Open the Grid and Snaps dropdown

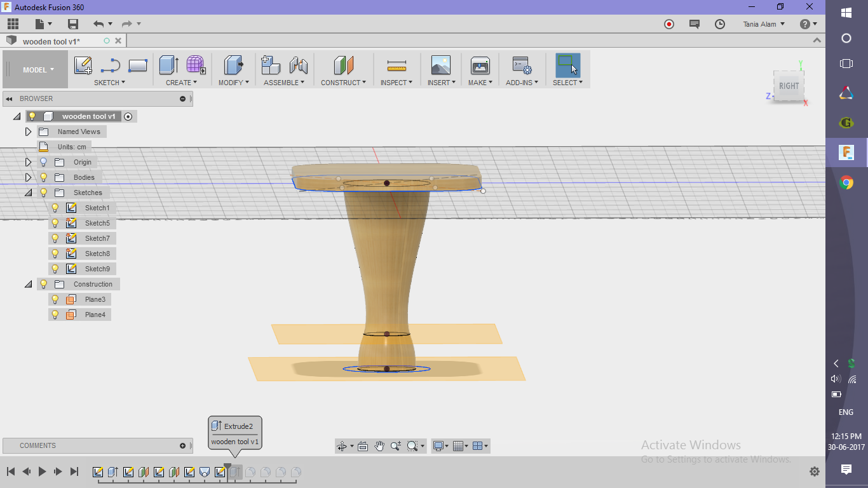[461, 446]
